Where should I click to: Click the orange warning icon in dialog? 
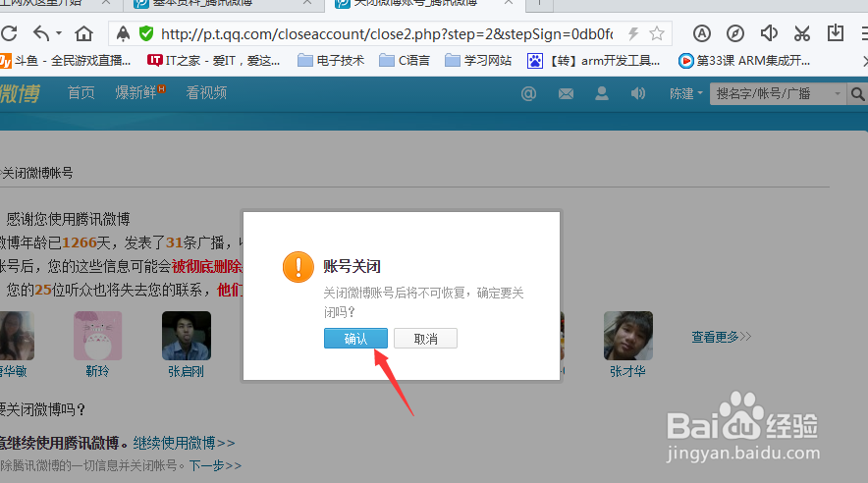click(298, 267)
